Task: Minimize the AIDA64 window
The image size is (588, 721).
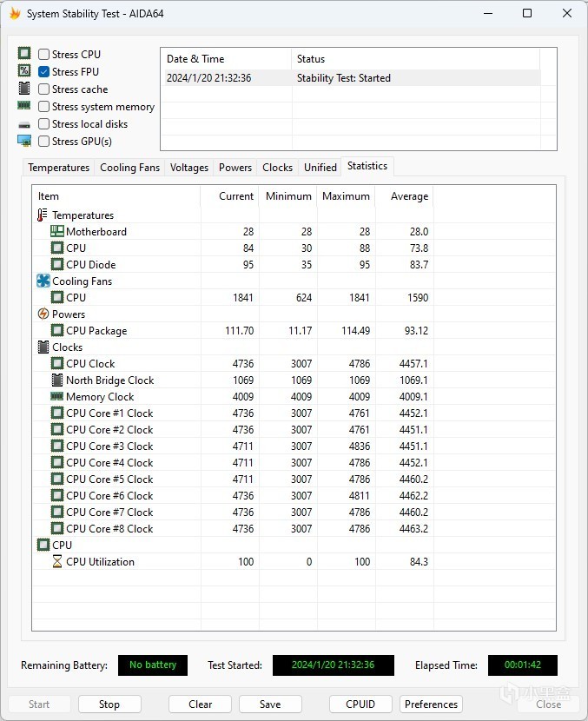Action: [488, 13]
